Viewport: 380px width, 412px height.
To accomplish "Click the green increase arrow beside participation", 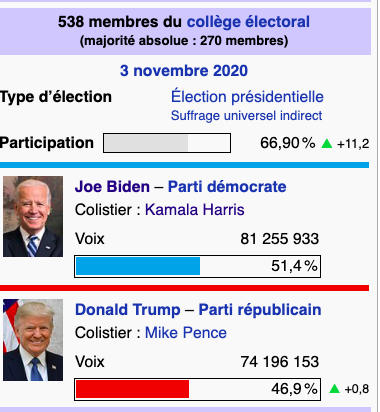I will point(327,144).
